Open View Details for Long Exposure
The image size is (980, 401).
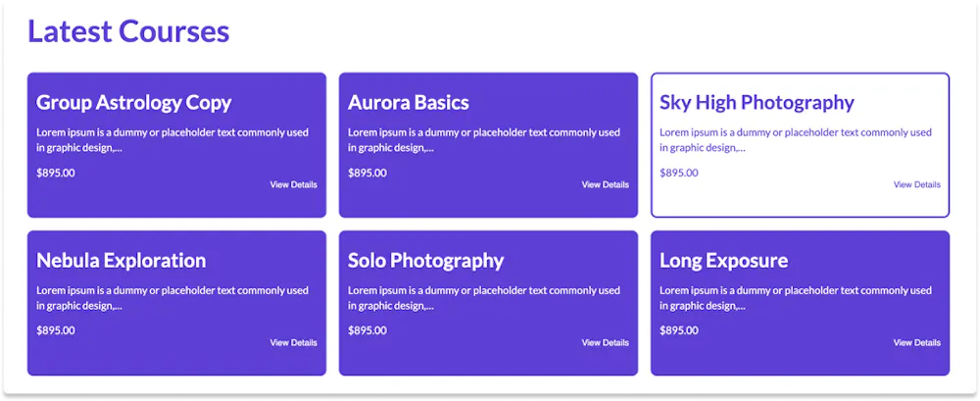pos(917,343)
